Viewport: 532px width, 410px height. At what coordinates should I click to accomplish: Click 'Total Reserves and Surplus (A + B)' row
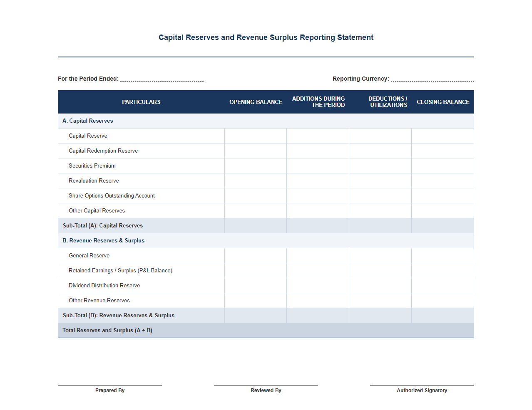coord(266,331)
